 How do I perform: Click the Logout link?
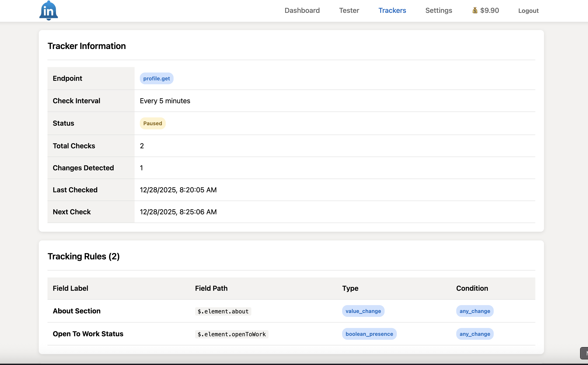tap(528, 10)
